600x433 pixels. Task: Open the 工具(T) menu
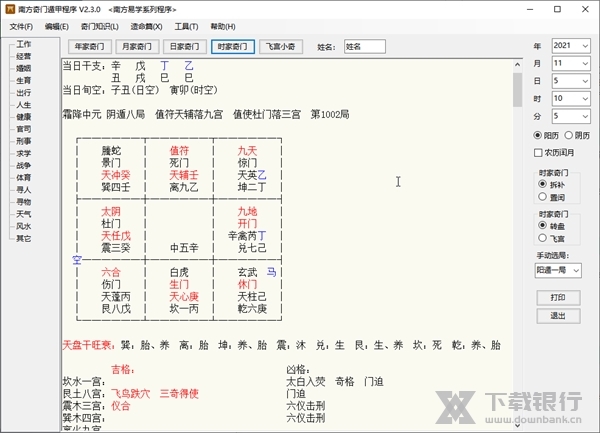coord(186,27)
